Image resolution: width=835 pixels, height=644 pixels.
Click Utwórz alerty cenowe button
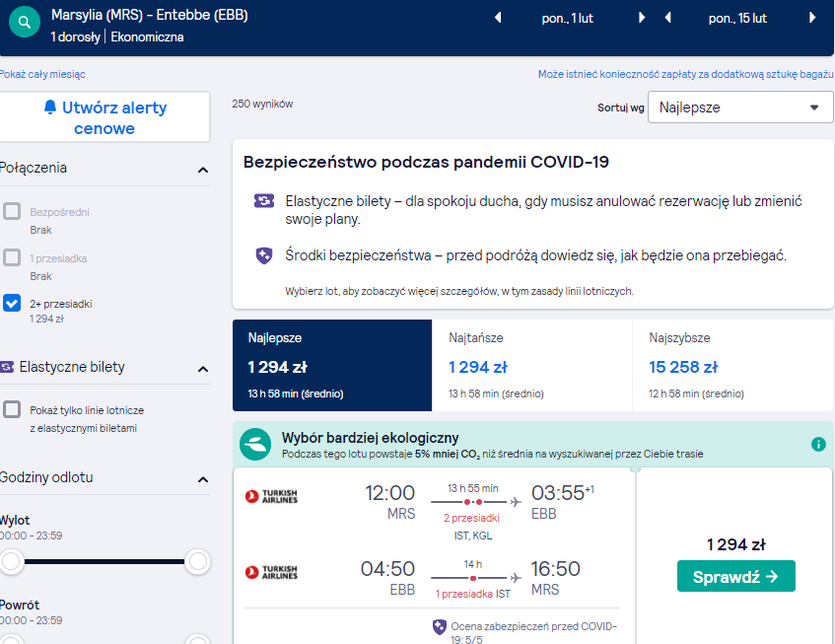104,117
